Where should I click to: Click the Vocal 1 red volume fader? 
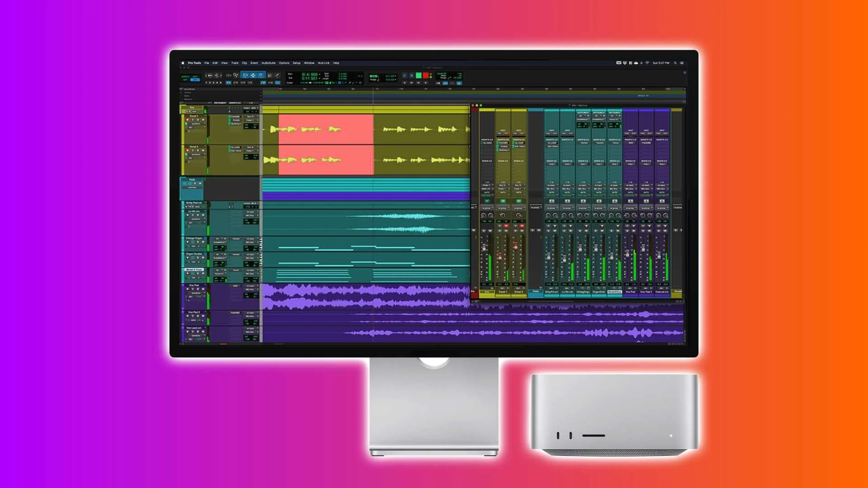click(500, 256)
